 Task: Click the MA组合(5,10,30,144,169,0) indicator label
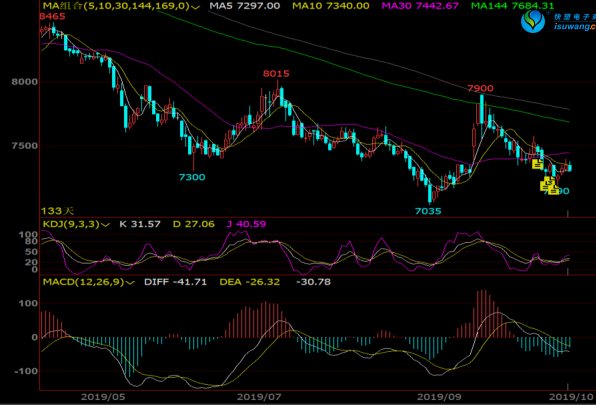point(116,6)
